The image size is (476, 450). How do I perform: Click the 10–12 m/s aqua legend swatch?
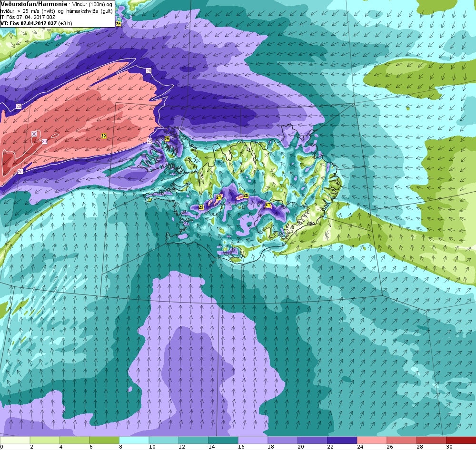click(164, 440)
